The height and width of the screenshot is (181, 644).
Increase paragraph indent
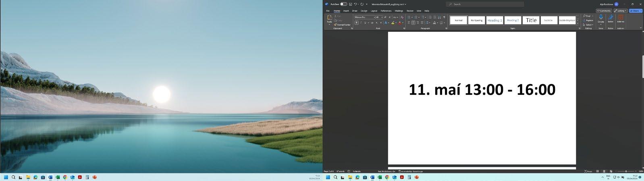point(434,17)
